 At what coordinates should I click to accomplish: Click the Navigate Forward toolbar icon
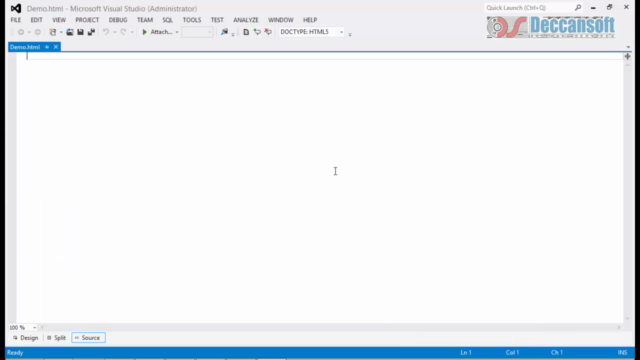pos(38,32)
